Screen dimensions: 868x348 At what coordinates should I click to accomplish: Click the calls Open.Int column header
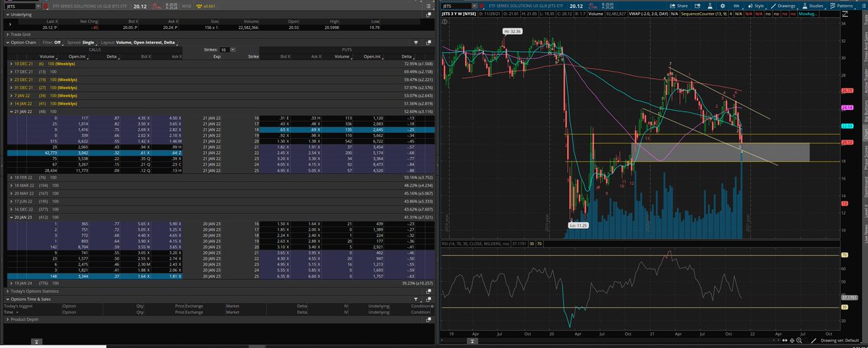pyautogui.click(x=77, y=56)
